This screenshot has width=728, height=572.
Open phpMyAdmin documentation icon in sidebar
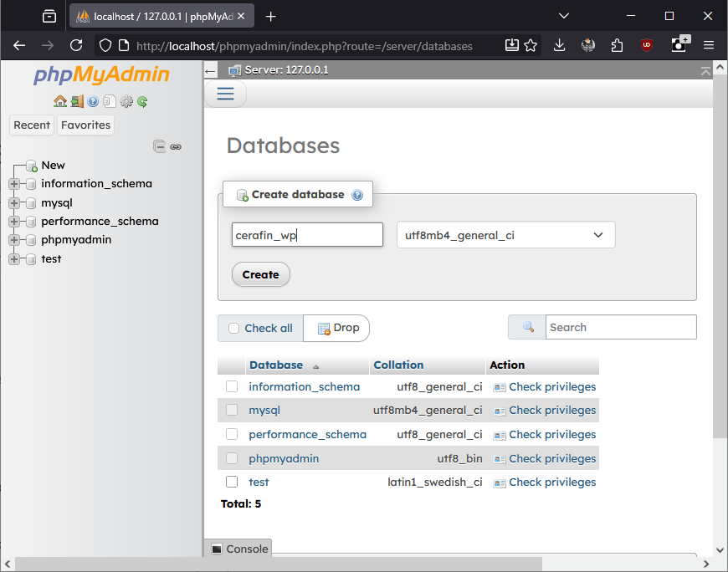93,101
